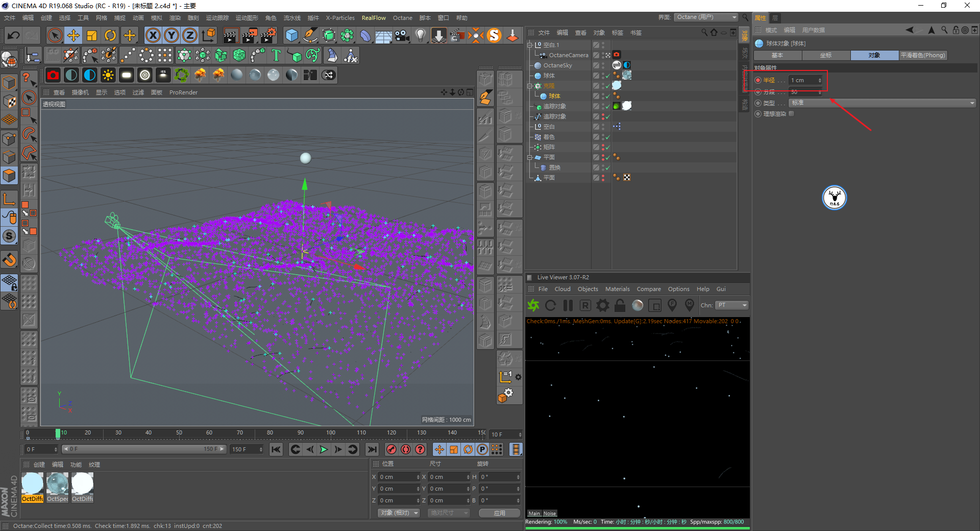Switch to the 坐标 tab
Screen dimensions: 980x531
826,55
